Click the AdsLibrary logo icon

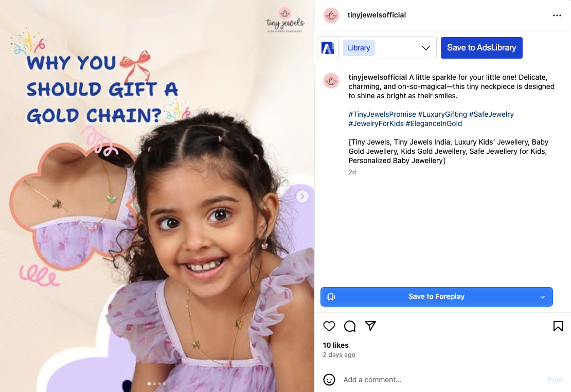click(x=327, y=48)
